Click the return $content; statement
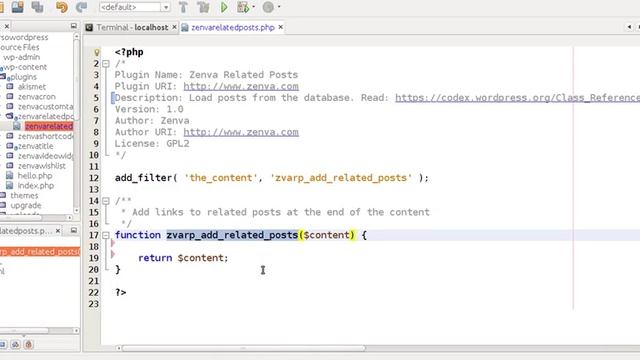This screenshot has height=360, width=640. pyautogui.click(x=183, y=258)
